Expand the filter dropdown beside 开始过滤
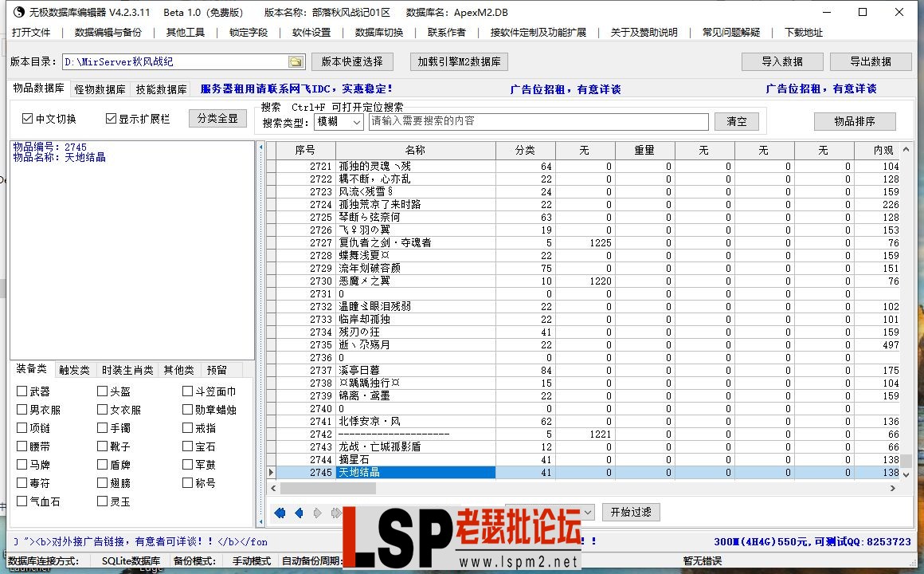 point(588,513)
